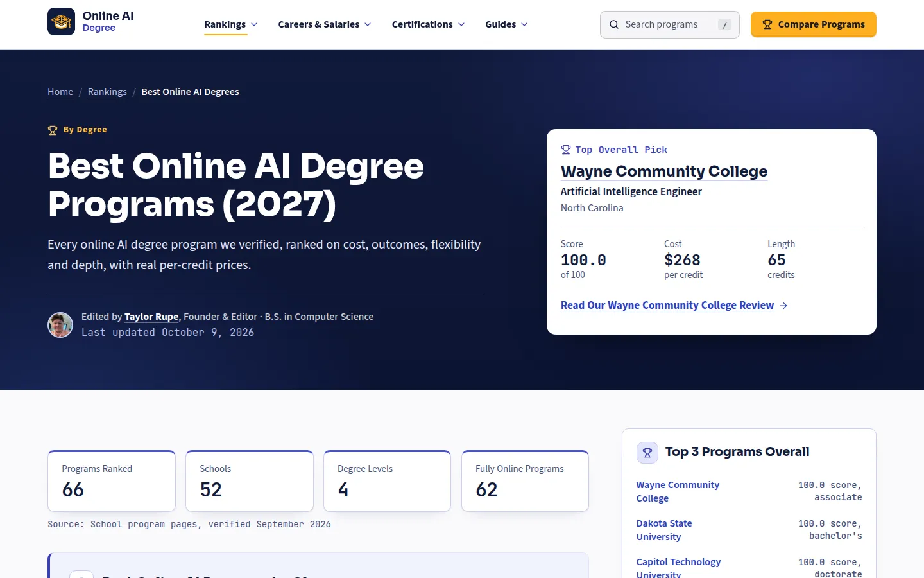The height and width of the screenshot is (578, 924).
Task: Click the Online AI Degree site name
Action: [x=108, y=21]
